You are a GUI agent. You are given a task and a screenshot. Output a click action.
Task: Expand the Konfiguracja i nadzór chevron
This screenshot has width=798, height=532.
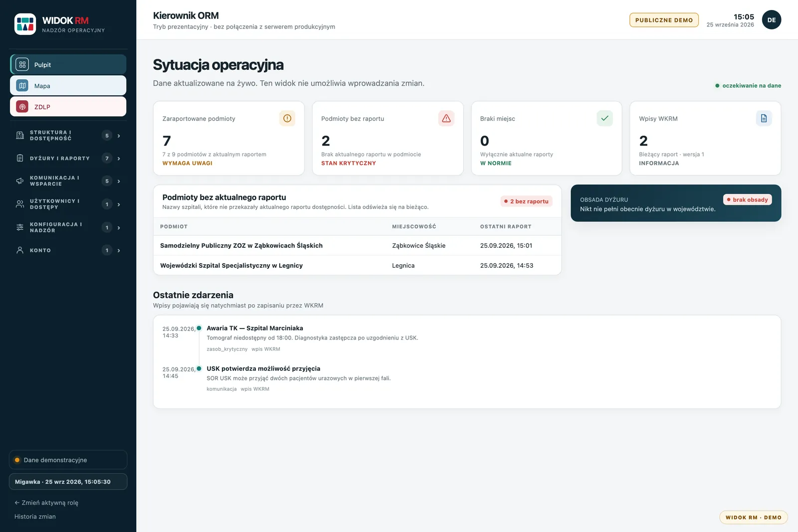pyautogui.click(x=119, y=227)
